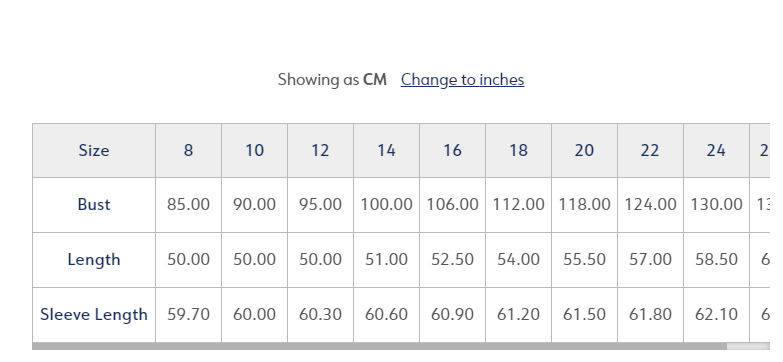The height and width of the screenshot is (362, 783).
Task: Click the Change to inches link
Action: [x=462, y=80]
